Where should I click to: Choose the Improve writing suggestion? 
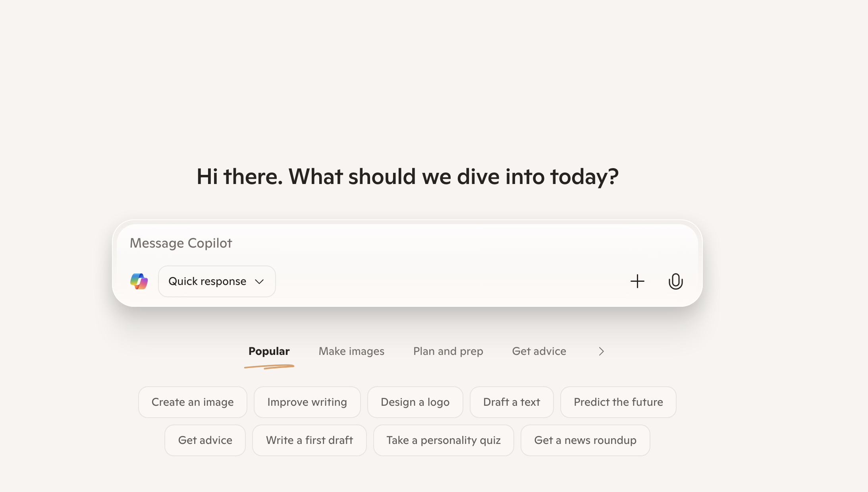(307, 402)
